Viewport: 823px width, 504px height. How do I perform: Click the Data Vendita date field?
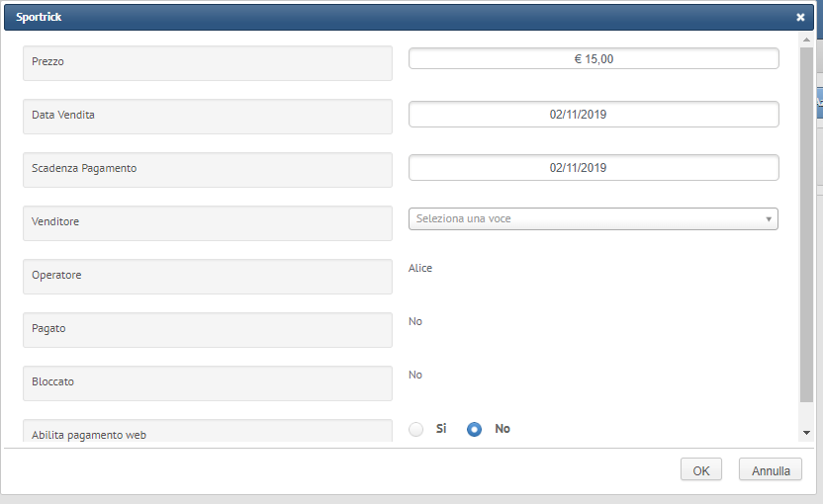pos(594,115)
